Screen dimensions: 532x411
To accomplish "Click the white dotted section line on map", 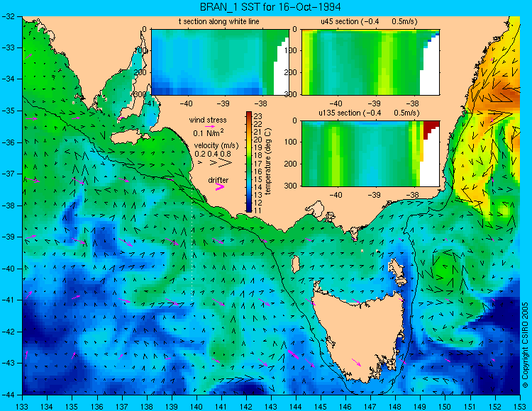I will [x=192, y=246].
